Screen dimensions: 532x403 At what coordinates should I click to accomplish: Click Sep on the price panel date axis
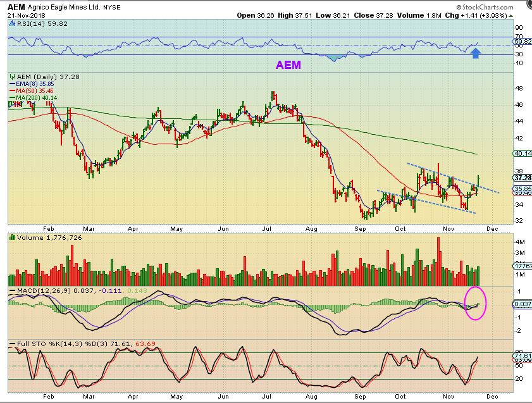click(360, 228)
